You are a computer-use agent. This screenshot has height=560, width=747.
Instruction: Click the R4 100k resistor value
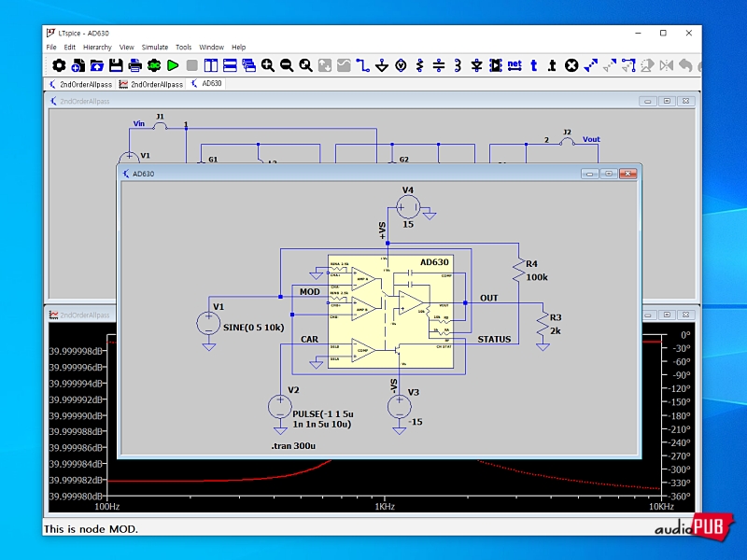(537, 278)
